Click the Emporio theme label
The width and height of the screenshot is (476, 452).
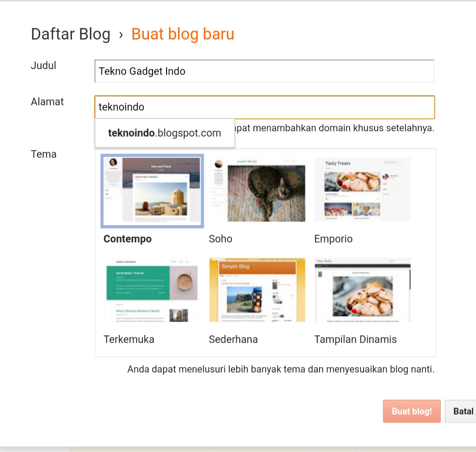[333, 239]
